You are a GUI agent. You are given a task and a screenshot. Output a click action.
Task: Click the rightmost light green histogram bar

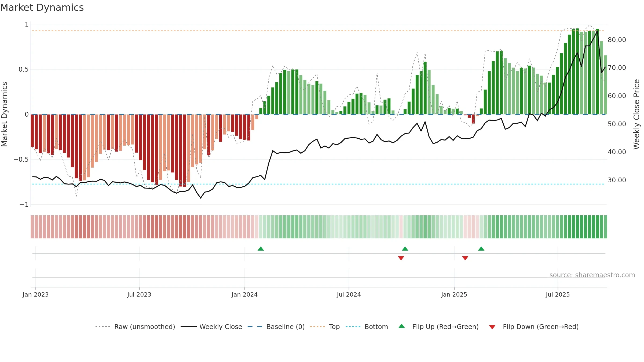pyautogui.click(x=605, y=85)
